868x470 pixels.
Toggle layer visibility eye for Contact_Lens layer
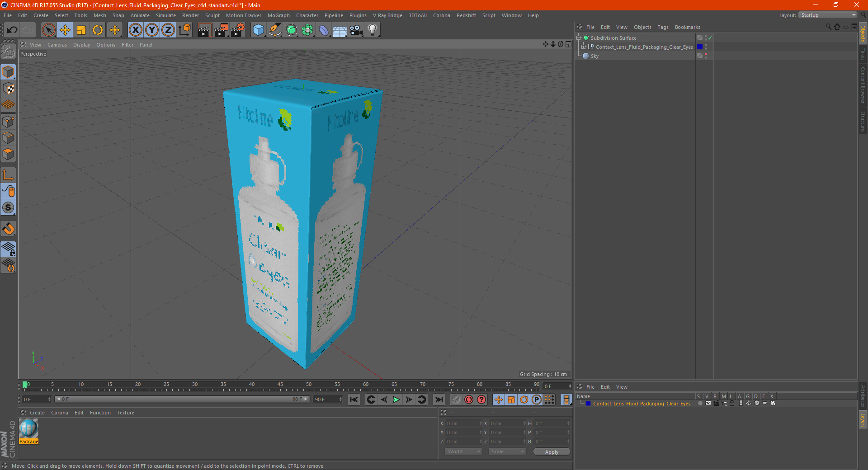point(708,403)
